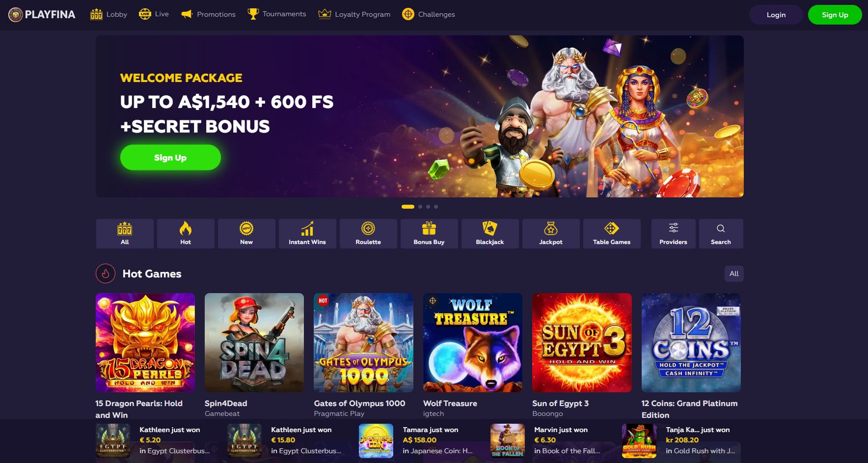Switch to the second banner slide dot
This screenshot has width=868, height=463.
(x=420, y=207)
